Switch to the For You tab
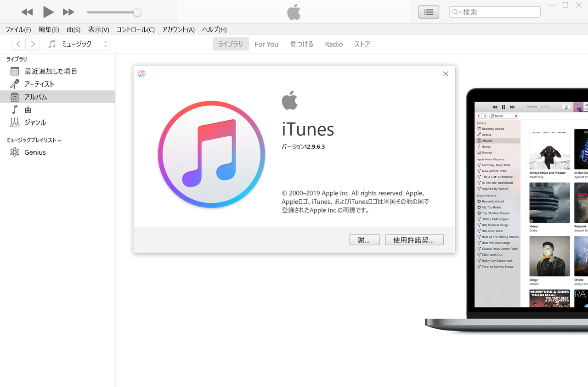588x387 pixels. tap(266, 44)
